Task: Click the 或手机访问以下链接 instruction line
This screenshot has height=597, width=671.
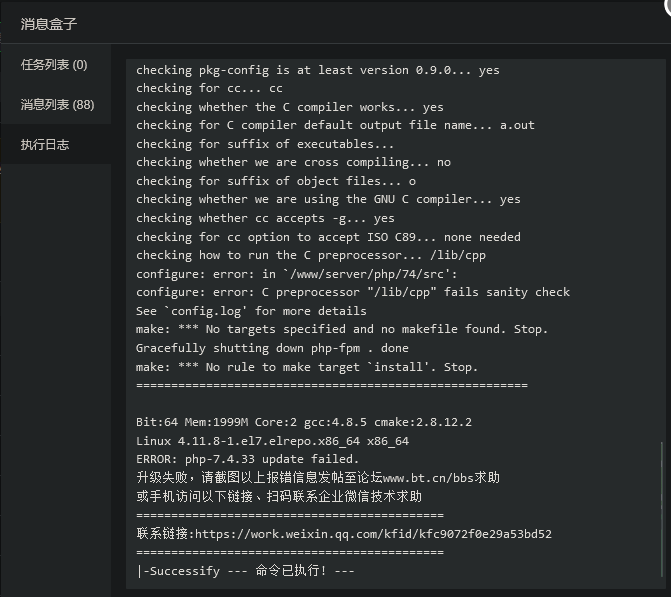Action: (x=279, y=496)
